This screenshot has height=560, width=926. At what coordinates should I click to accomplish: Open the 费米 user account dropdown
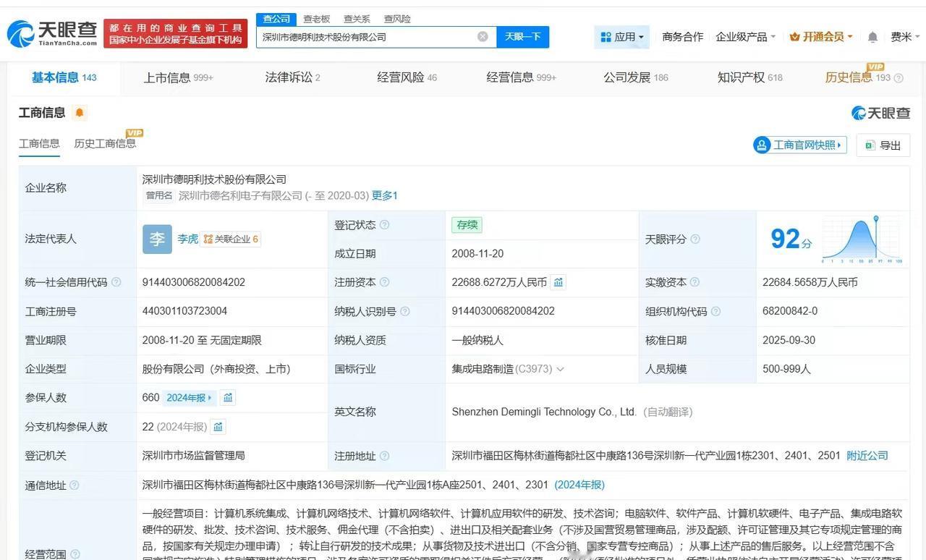[x=906, y=37]
